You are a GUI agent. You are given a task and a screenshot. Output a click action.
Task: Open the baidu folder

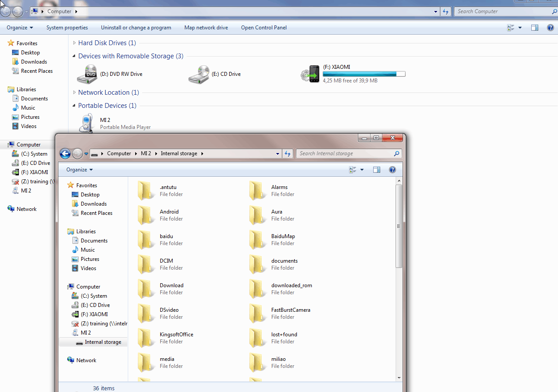pyautogui.click(x=146, y=240)
